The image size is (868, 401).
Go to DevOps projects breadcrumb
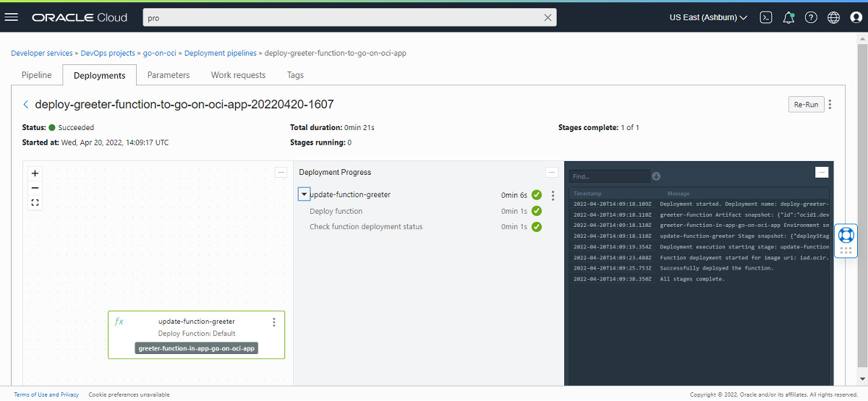point(108,53)
